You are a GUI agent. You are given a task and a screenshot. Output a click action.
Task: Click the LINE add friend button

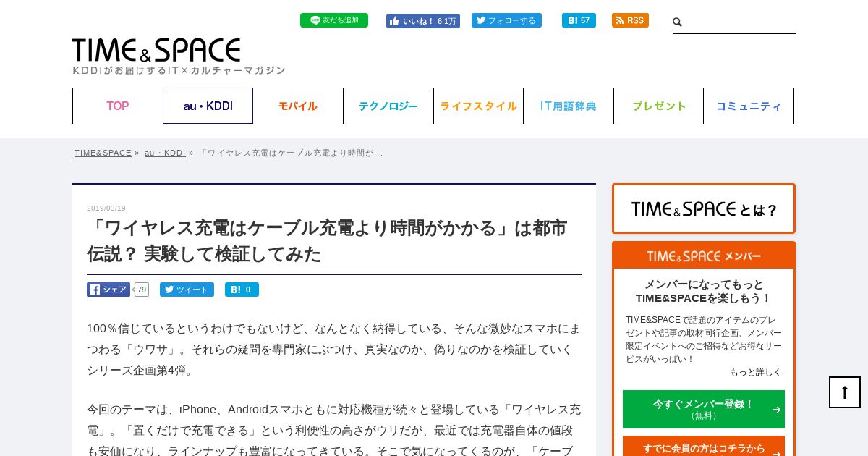(x=334, y=20)
